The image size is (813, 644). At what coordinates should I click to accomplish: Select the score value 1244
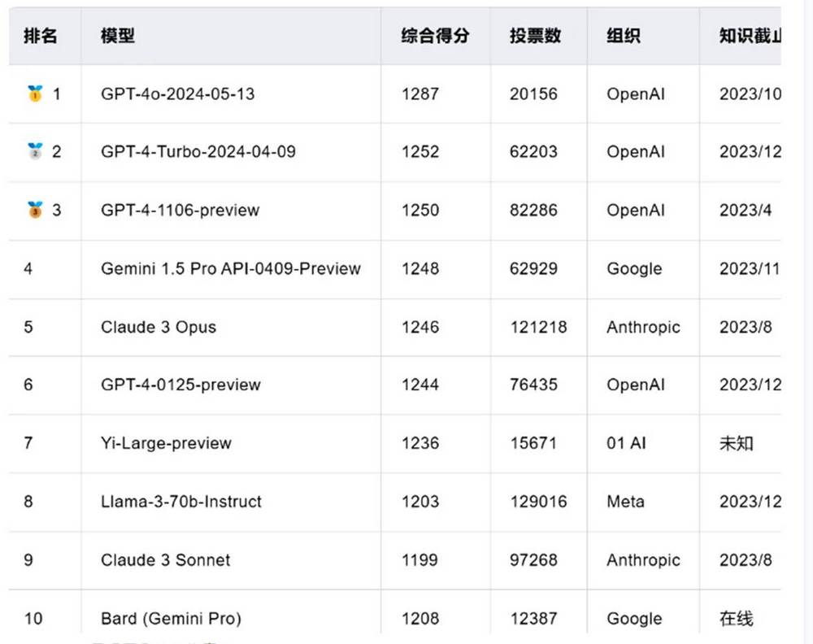click(420, 385)
